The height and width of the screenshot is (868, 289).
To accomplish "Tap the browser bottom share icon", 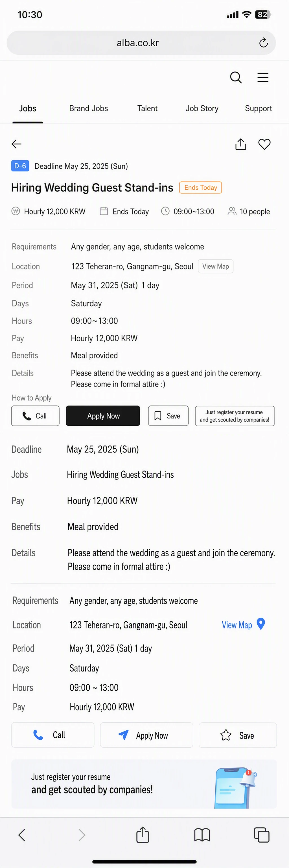I will click(x=143, y=834).
